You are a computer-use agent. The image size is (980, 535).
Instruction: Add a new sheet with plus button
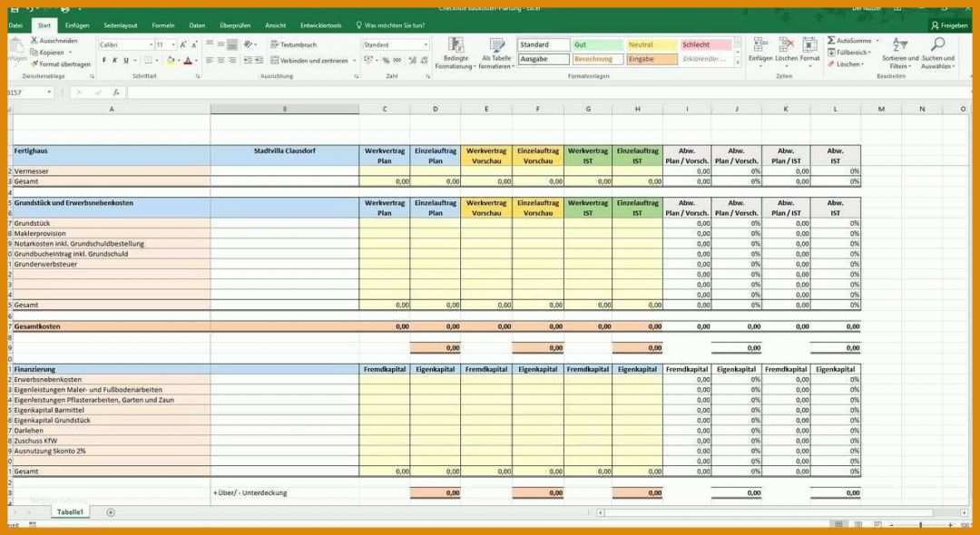pyautogui.click(x=111, y=512)
